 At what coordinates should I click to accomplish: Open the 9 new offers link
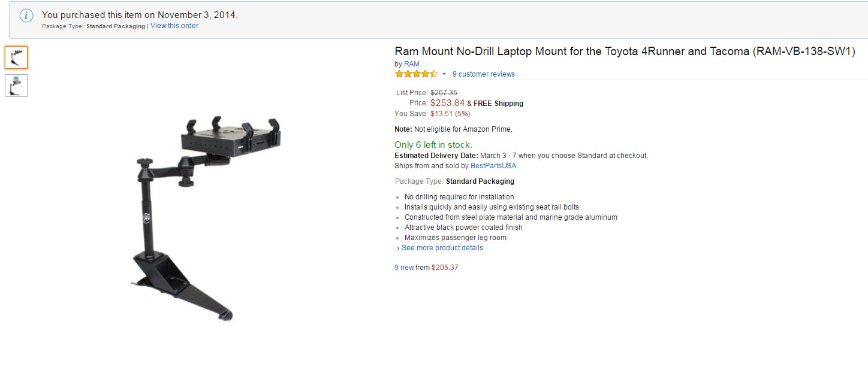[x=404, y=268]
